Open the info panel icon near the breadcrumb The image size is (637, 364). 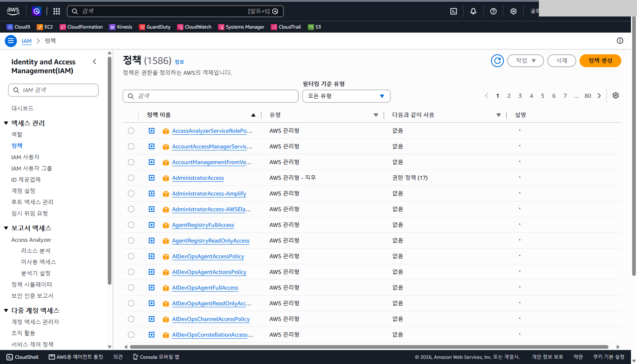(620, 41)
